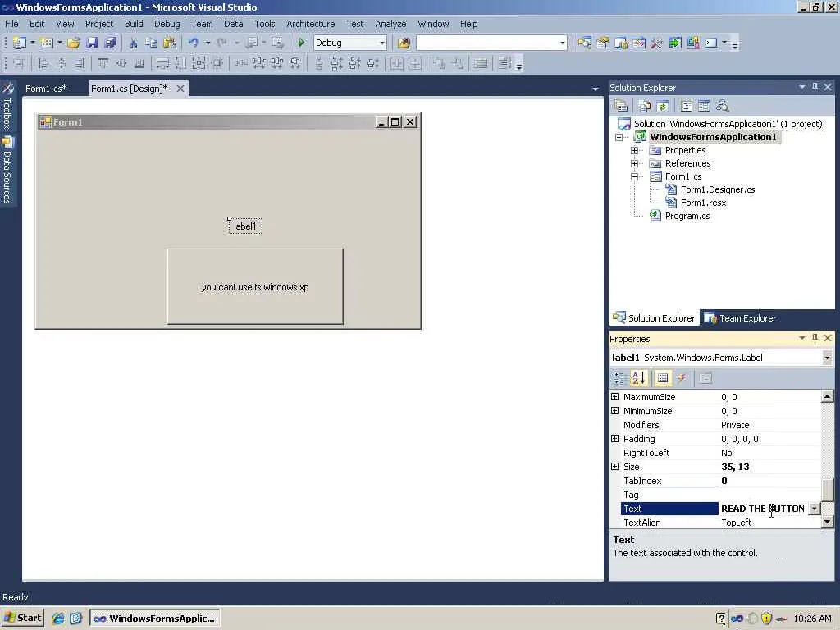
Task: Click the Save All icon
Action: coord(110,43)
